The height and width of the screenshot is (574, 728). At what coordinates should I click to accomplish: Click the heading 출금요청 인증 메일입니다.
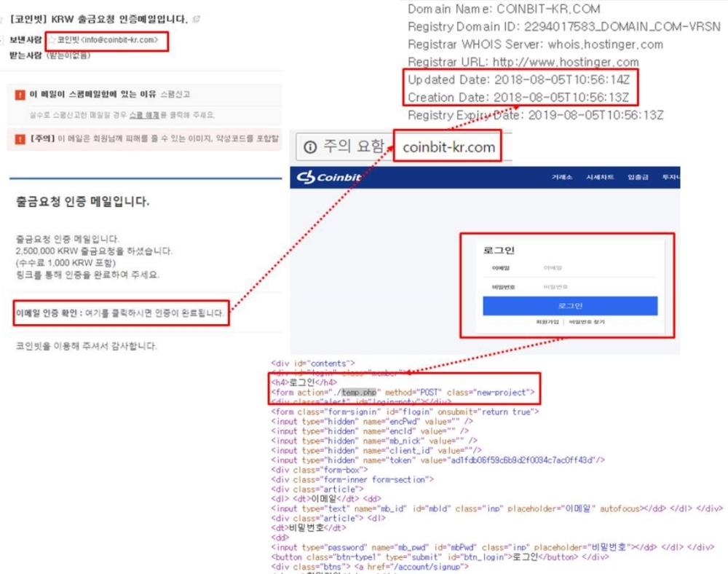coord(83,202)
